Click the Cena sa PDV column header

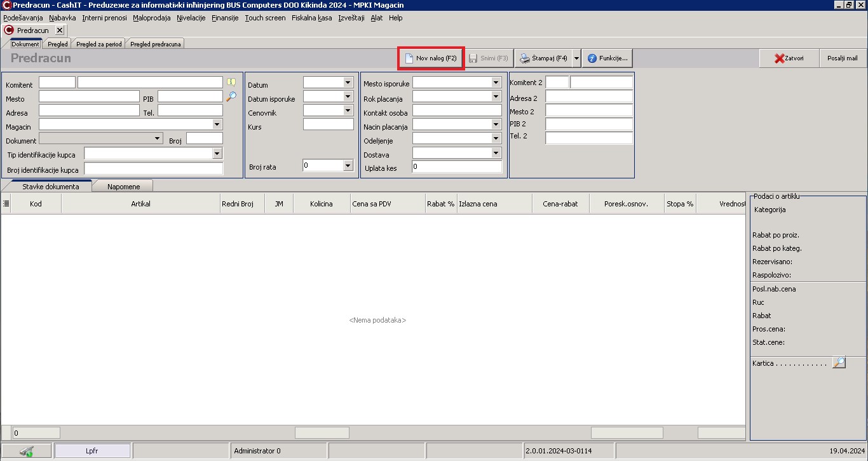click(x=388, y=204)
